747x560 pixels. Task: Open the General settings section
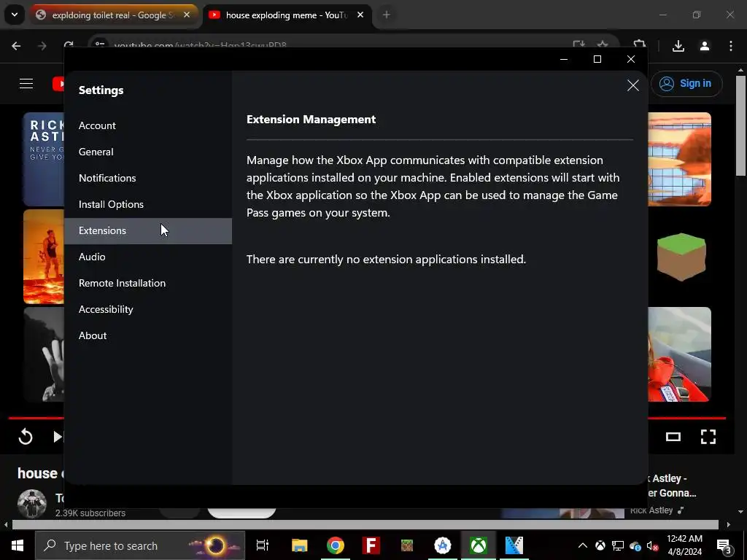click(x=147, y=152)
